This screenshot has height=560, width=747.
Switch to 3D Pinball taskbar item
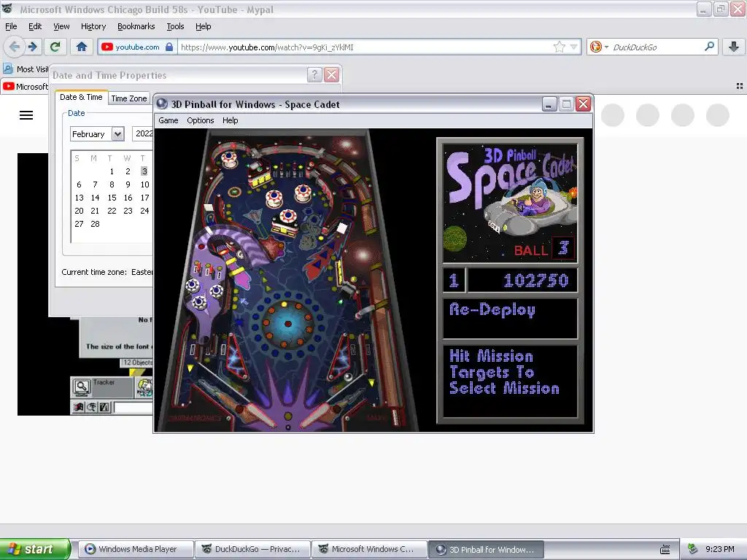[x=486, y=549]
